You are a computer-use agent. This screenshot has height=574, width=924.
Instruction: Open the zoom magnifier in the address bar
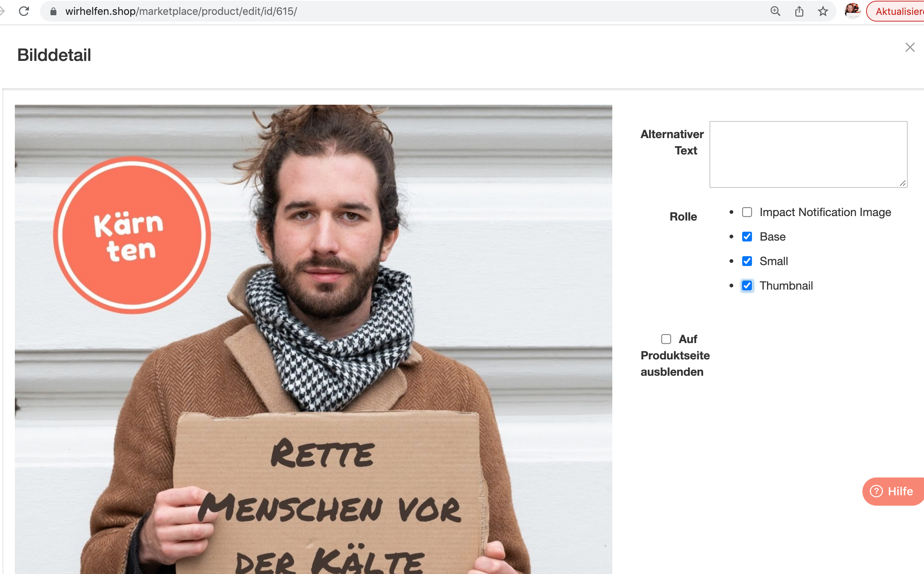click(x=775, y=12)
